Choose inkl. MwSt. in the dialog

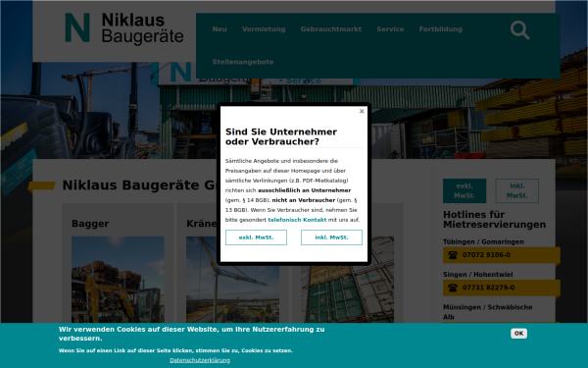(331, 237)
